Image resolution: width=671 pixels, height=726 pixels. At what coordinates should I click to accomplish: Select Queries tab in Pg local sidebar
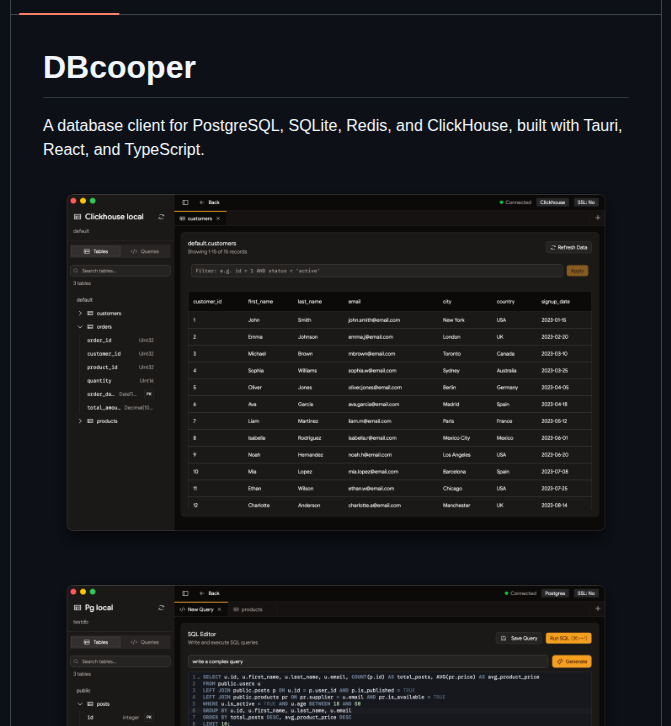(x=145, y=642)
